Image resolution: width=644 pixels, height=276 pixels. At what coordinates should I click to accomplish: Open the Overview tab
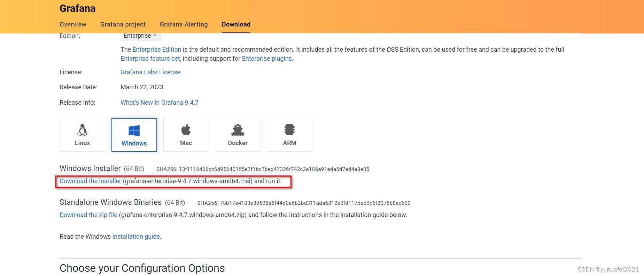73,24
